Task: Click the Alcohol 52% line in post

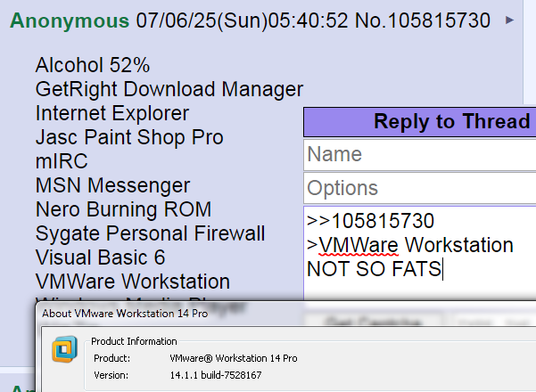Action: click(x=93, y=65)
